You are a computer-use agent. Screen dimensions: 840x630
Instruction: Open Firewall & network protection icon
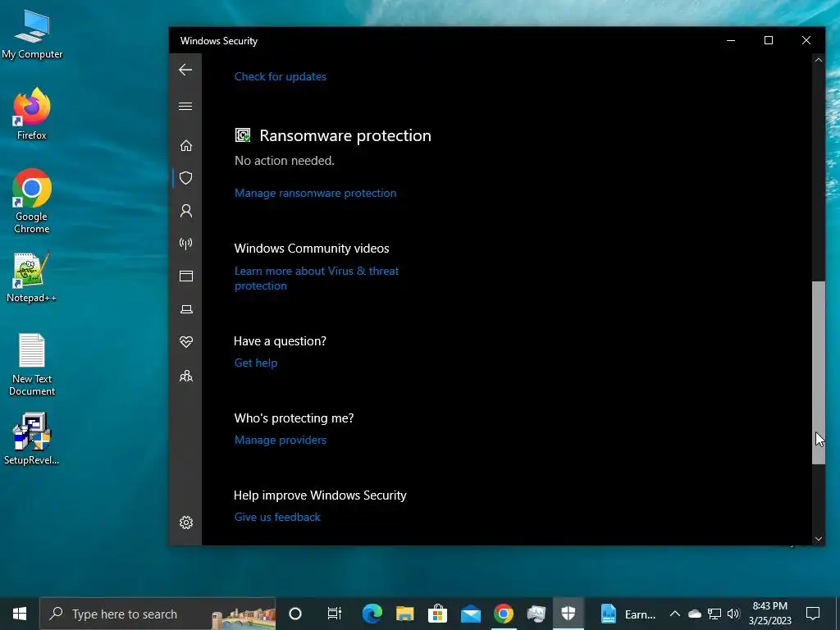186,244
